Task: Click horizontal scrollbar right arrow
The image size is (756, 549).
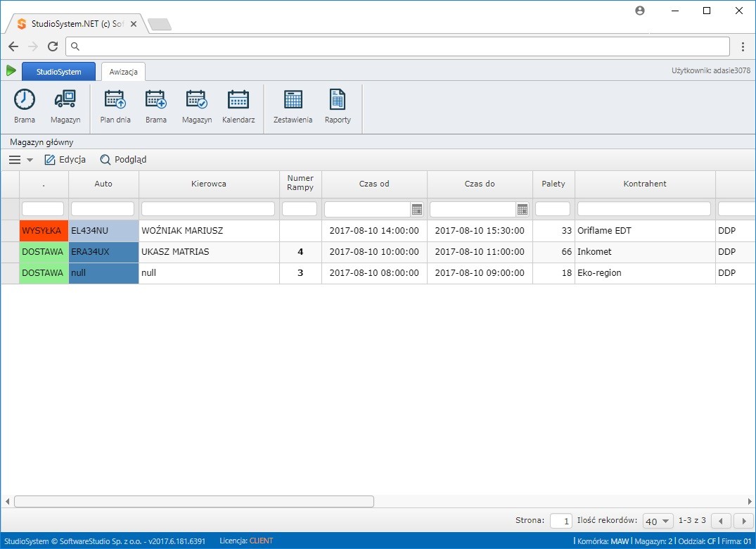Action: (750, 502)
